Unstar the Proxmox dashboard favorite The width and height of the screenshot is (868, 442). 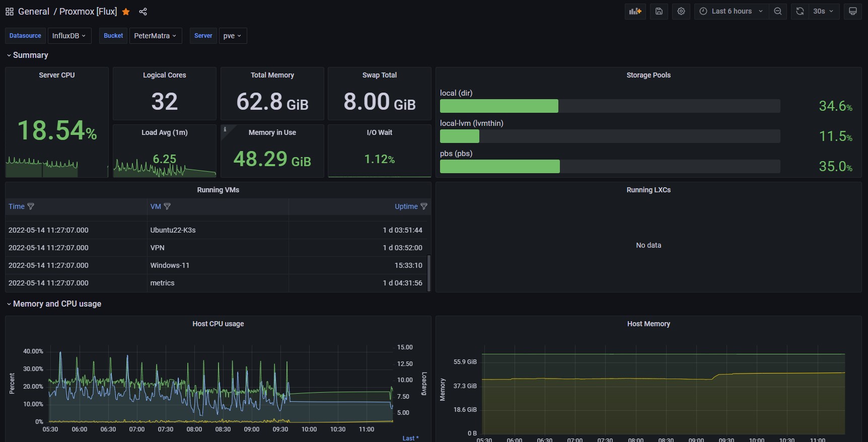click(126, 12)
